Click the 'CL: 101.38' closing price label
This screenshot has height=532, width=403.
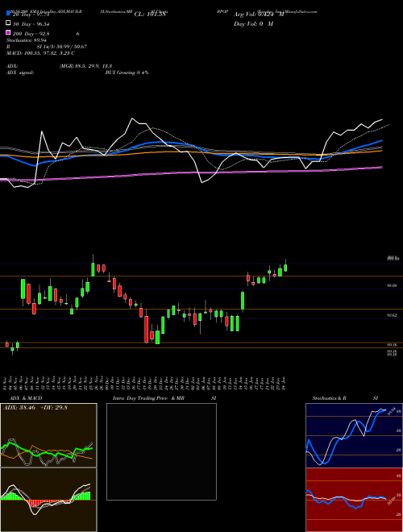point(150,15)
